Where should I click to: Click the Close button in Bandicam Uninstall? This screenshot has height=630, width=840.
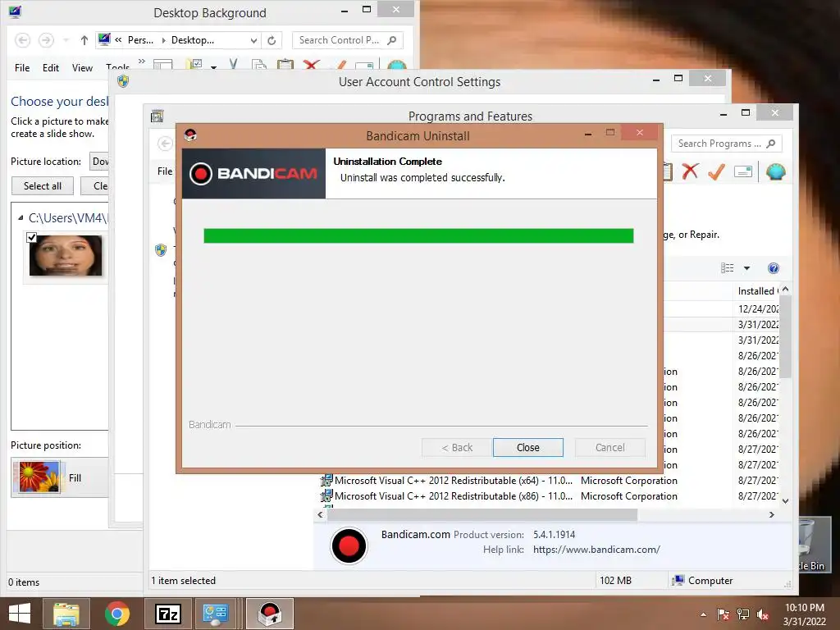[x=527, y=447]
